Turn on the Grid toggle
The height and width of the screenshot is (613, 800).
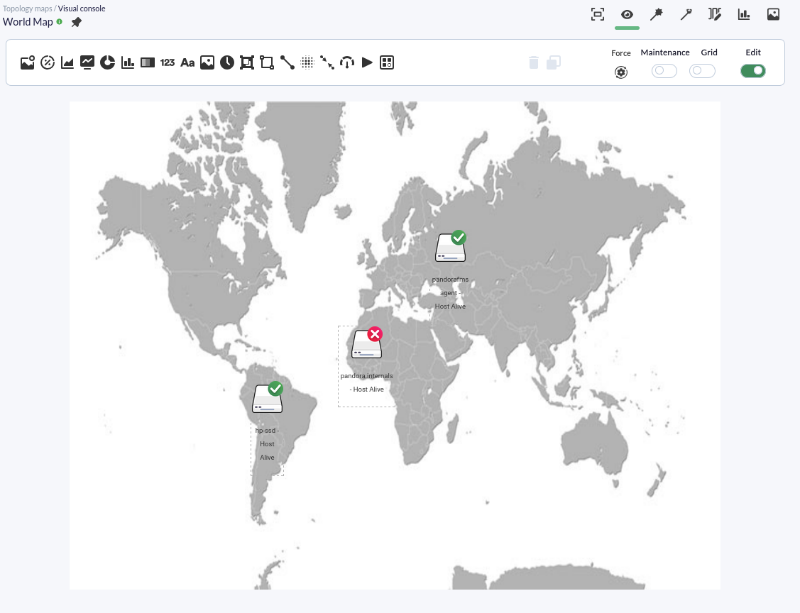click(x=702, y=71)
